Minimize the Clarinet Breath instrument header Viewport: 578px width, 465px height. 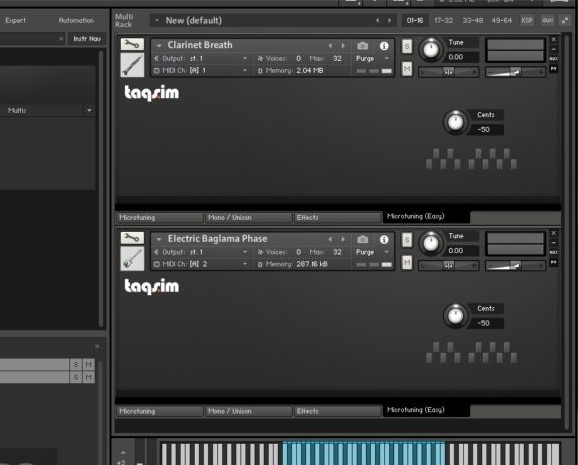pos(553,49)
